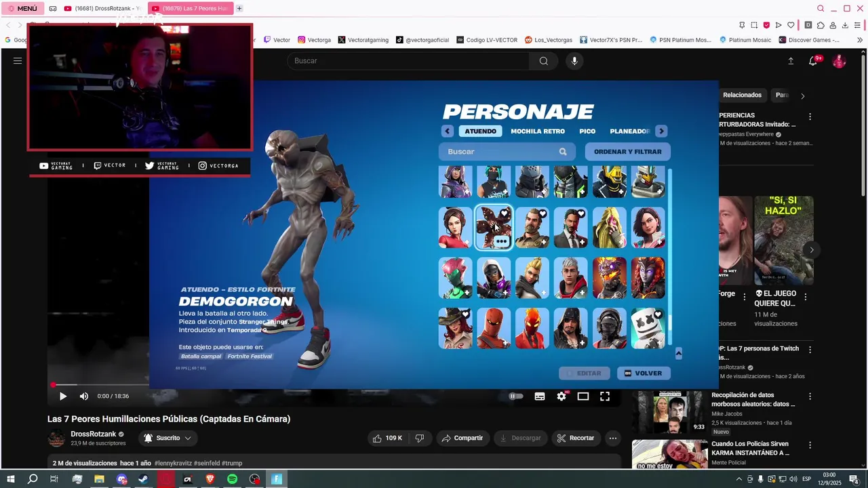Viewport: 868px width, 488px height.
Task: Open options for Recopilación de datos video
Action: click(x=810, y=396)
